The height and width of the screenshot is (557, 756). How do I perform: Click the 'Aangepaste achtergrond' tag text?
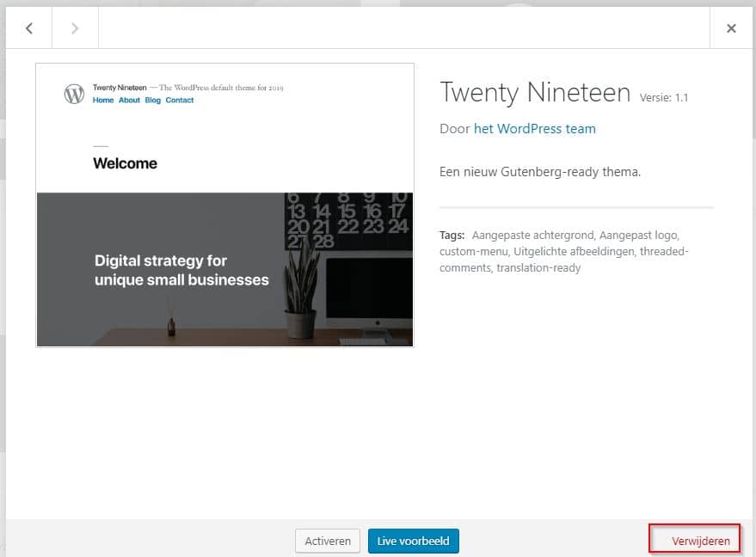pos(532,236)
